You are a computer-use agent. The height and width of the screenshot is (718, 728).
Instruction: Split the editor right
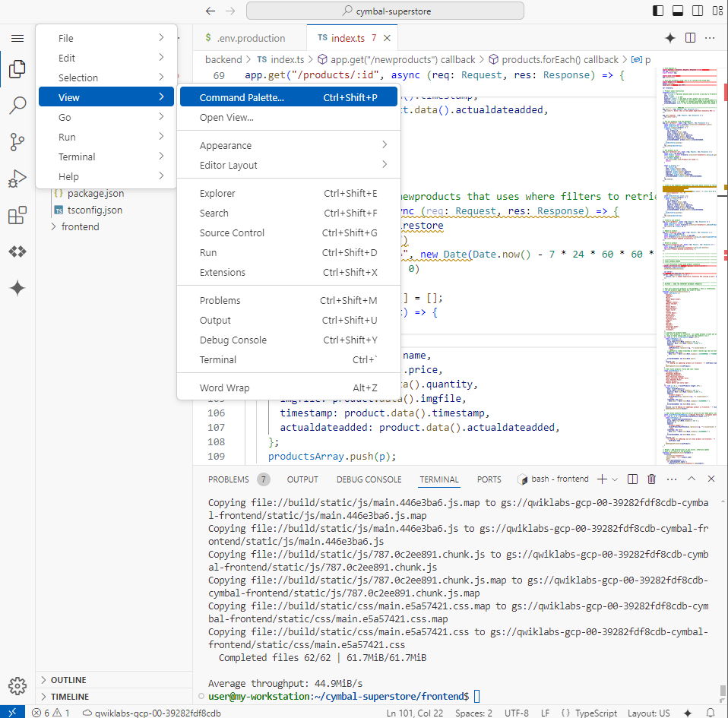pos(691,38)
